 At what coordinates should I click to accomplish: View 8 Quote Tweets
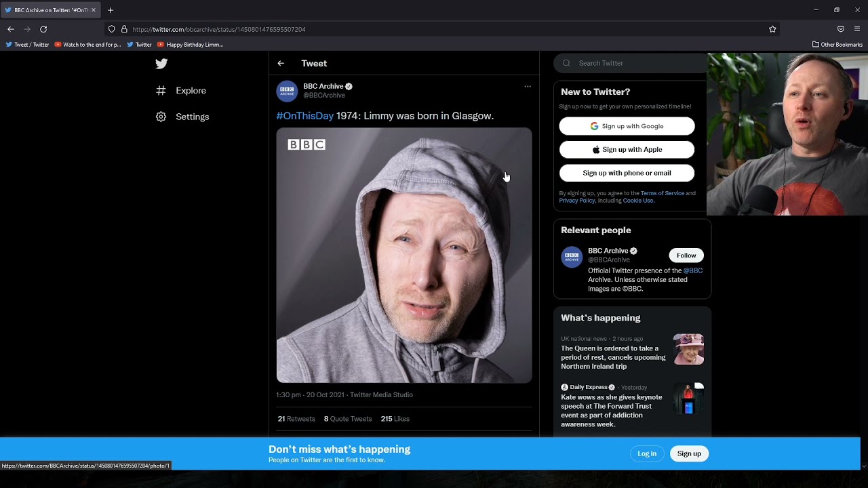click(348, 419)
